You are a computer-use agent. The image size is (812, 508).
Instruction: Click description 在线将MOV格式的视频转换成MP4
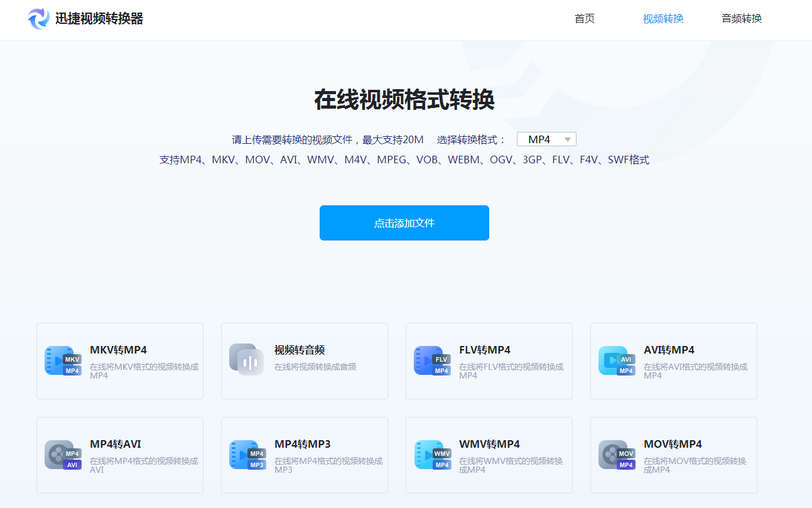pyautogui.click(x=695, y=465)
